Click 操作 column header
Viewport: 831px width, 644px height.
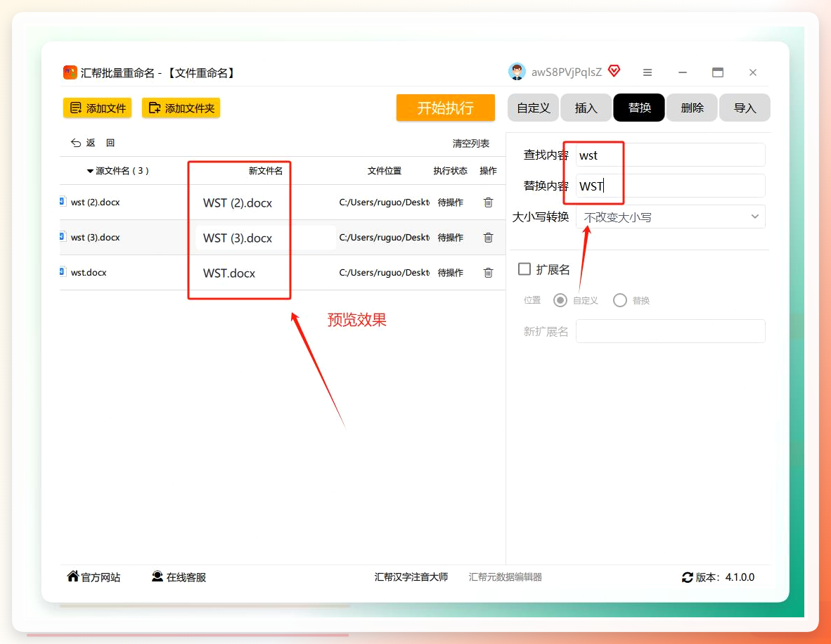(x=488, y=171)
